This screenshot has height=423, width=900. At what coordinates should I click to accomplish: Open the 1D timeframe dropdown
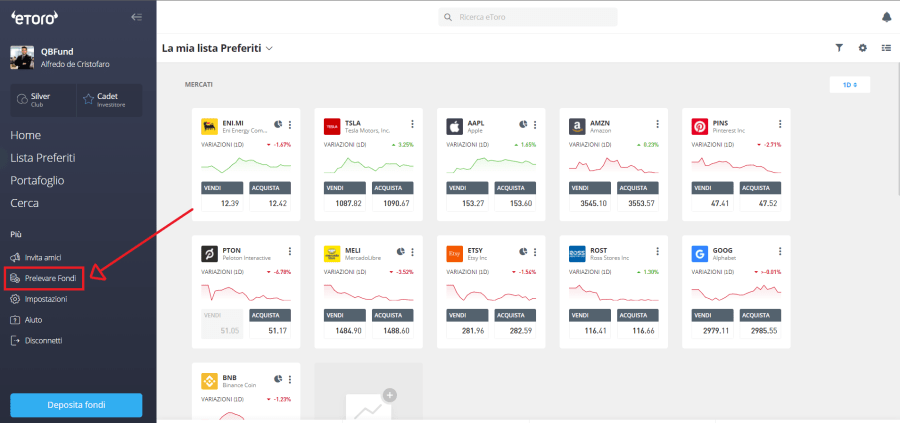pos(849,85)
